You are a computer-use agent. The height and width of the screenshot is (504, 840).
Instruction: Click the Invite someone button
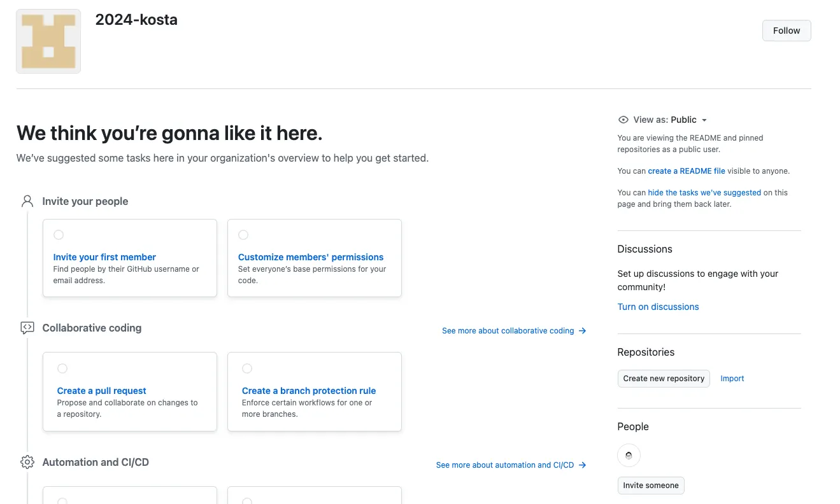click(x=651, y=485)
